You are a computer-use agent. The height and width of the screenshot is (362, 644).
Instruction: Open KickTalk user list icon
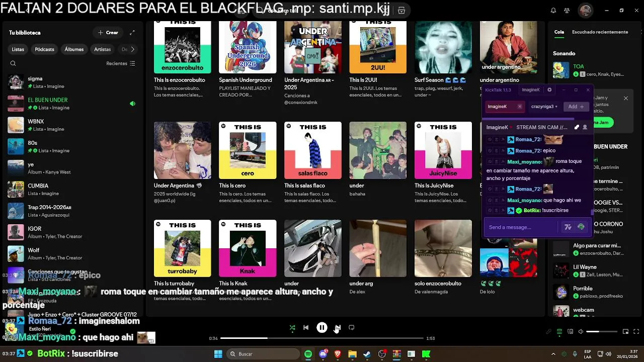pyautogui.click(x=585, y=127)
